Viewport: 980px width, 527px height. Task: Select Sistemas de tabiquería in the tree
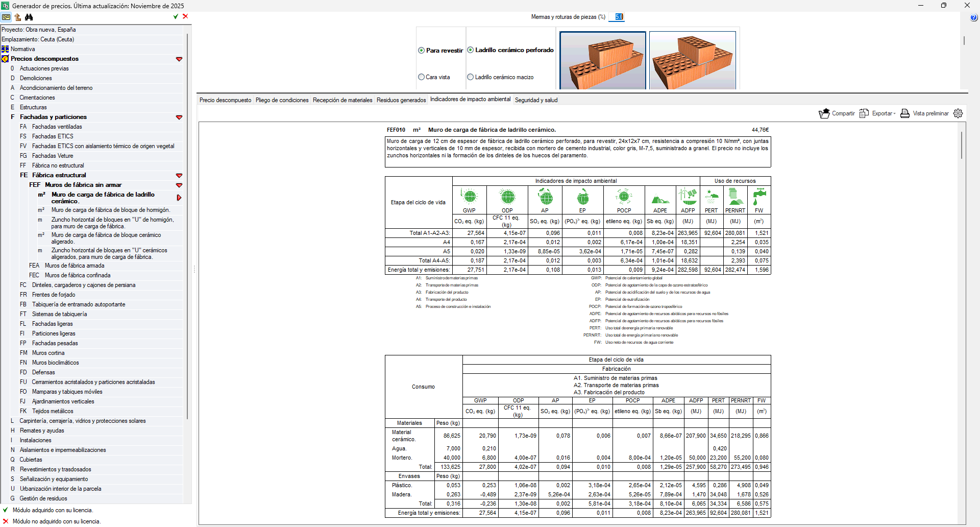pos(59,314)
